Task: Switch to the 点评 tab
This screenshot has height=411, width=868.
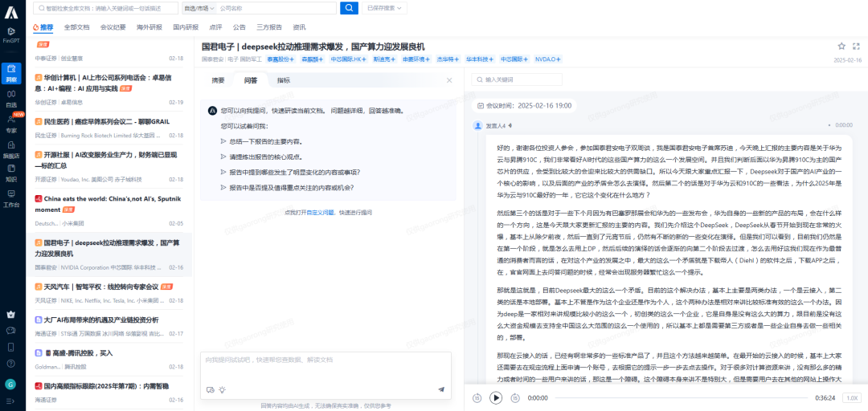Action: tap(216, 26)
